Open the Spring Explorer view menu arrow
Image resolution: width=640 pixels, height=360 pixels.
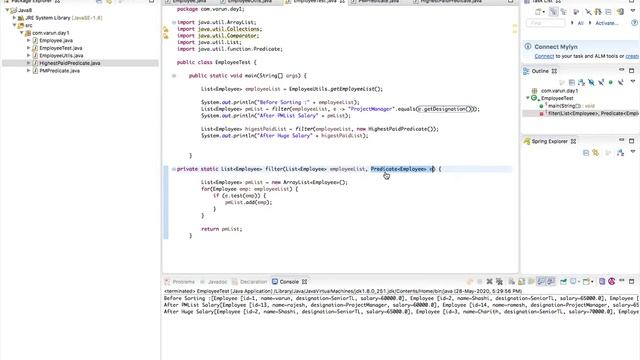point(633,151)
